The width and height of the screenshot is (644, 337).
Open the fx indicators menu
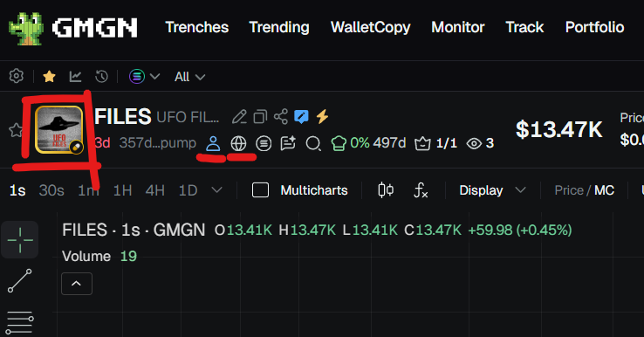click(421, 190)
